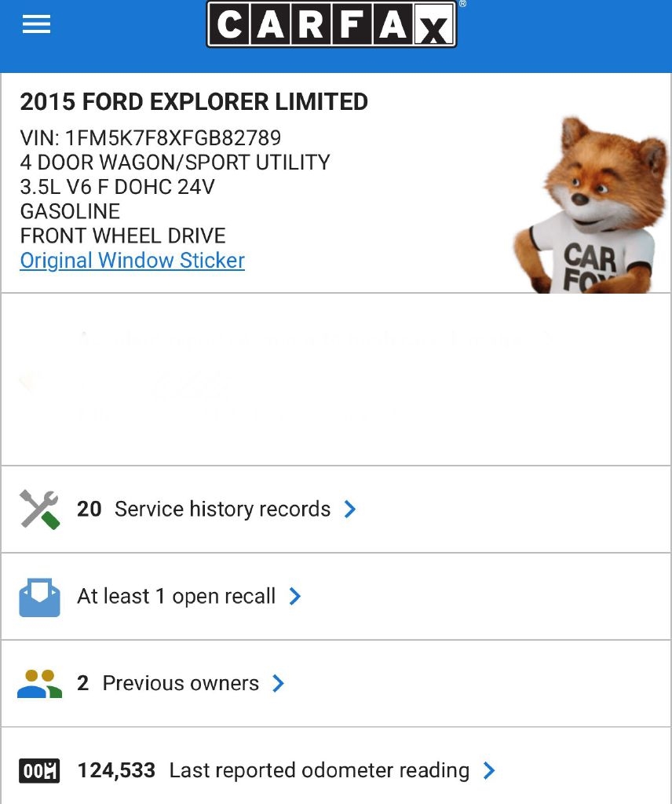The image size is (672, 804).
Task: View At least 1 open recall details
Action: (176, 597)
